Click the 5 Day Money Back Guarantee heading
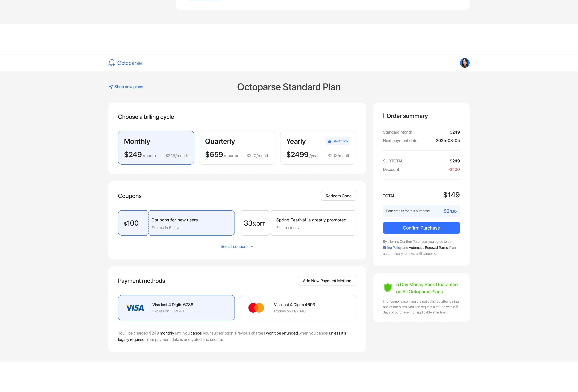The height and width of the screenshot is (392, 578). [427, 288]
